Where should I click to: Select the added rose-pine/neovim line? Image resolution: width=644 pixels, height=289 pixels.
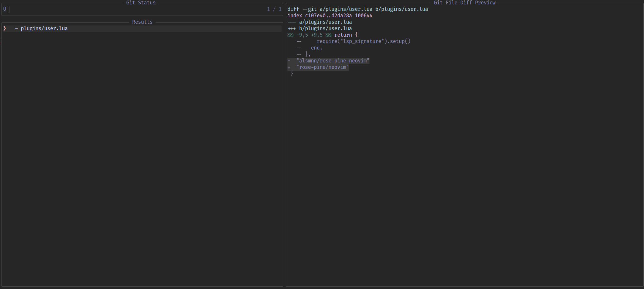(322, 67)
